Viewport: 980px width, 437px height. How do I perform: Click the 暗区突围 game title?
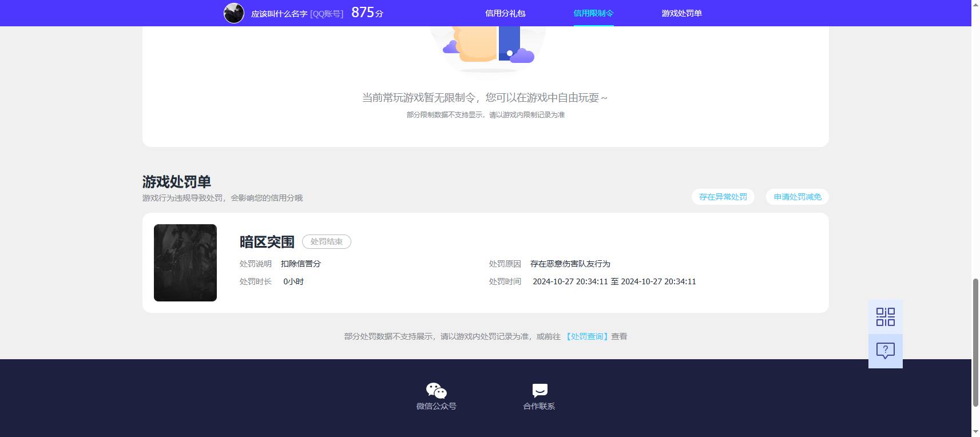click(267, 242)
